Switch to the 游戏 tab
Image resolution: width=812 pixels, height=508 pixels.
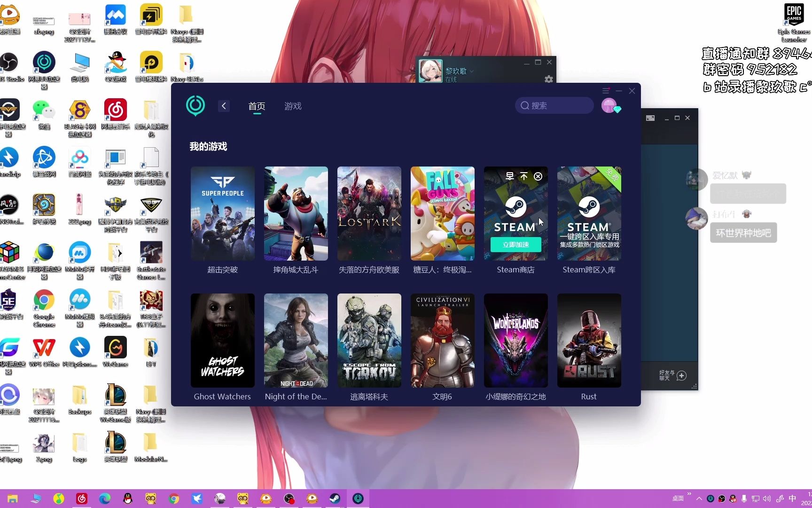coord(293,106)
